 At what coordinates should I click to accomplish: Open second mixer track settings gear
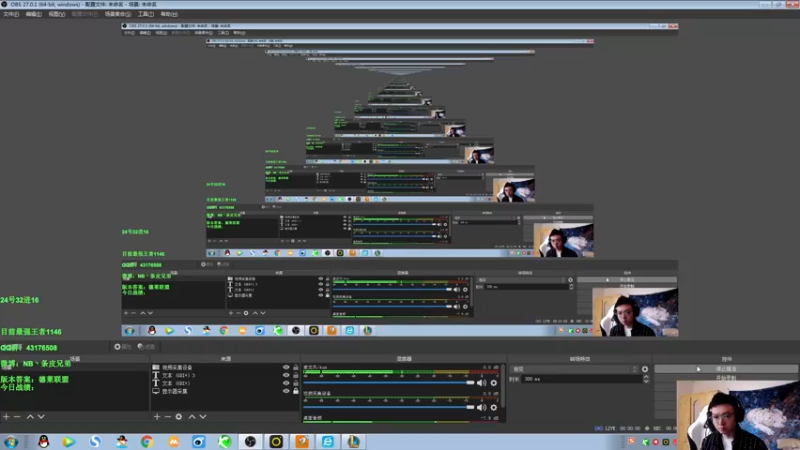click(x=493, y=407)
